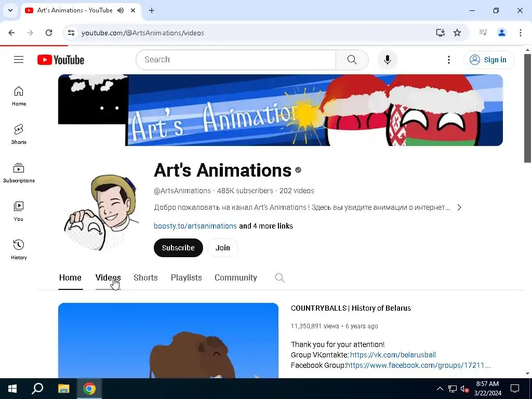Click the Subscribe button
Image resolution: width=532 pixels, height=399 pixels.
pos(179,248)
